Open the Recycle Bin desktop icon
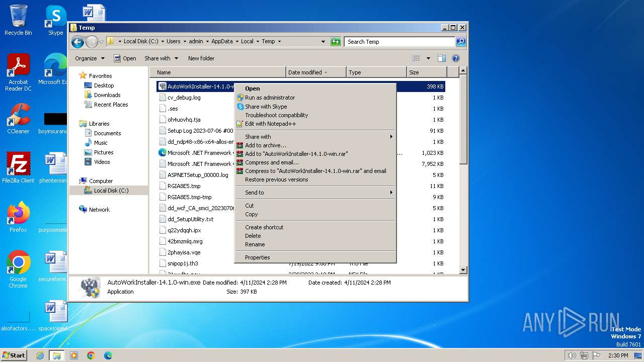This screenshot has width=644, height=362. pyautogui.click(x=18, y=20)
